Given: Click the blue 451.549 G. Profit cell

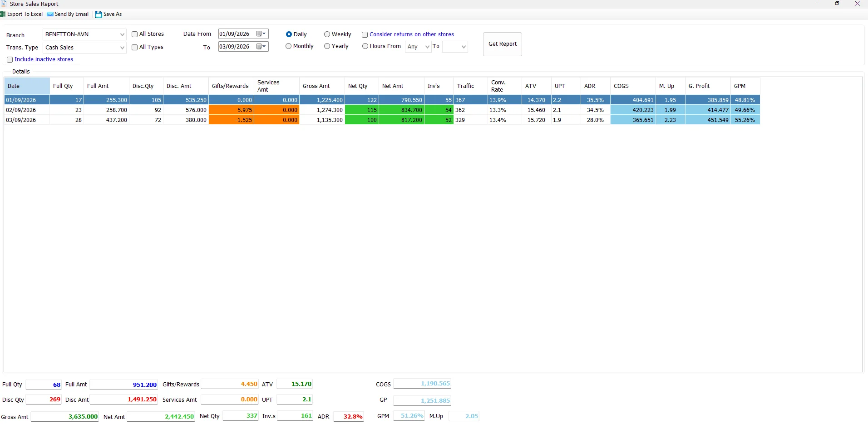Looking at the screenshot, I should pyautogui.click(x=708, y=120).
